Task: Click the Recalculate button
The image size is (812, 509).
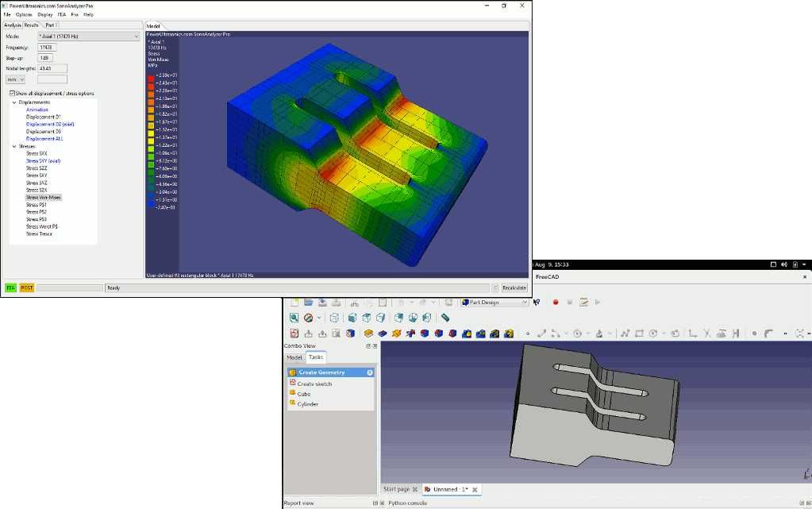Action: [x=514, y=287]
